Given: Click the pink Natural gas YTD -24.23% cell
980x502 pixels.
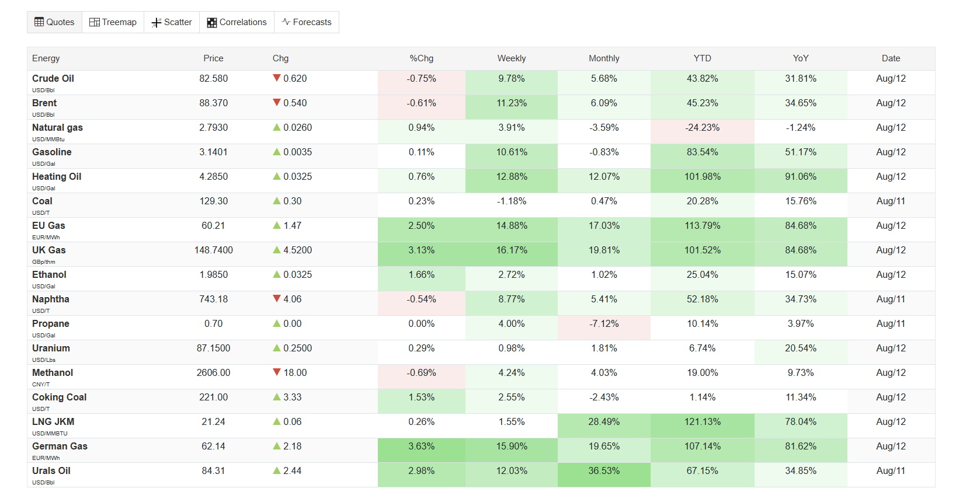Looking at the screenshot, I should 703,131.
